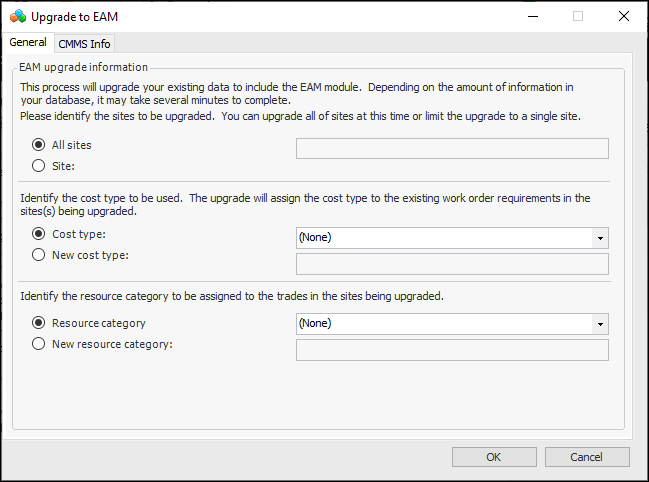Open the Cost type dropdown list
This screenshot has height=482, width=649.
pyautogui.click(x=599, y=238)
